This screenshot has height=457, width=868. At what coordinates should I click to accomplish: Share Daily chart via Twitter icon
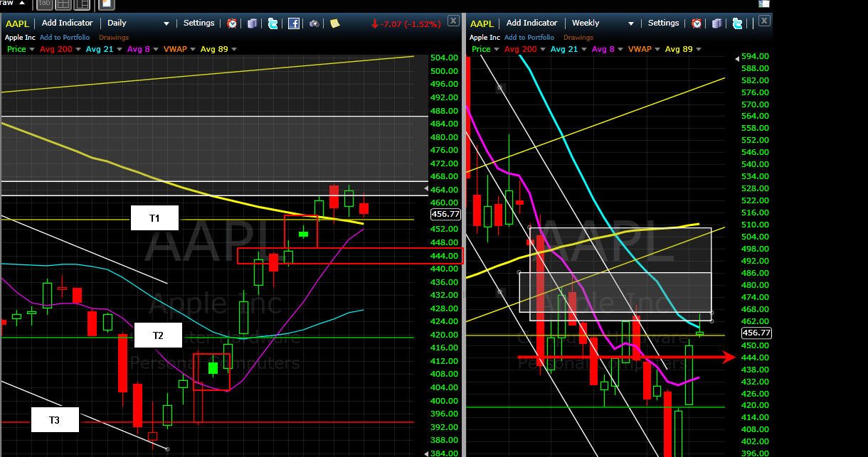coord(272,23)
